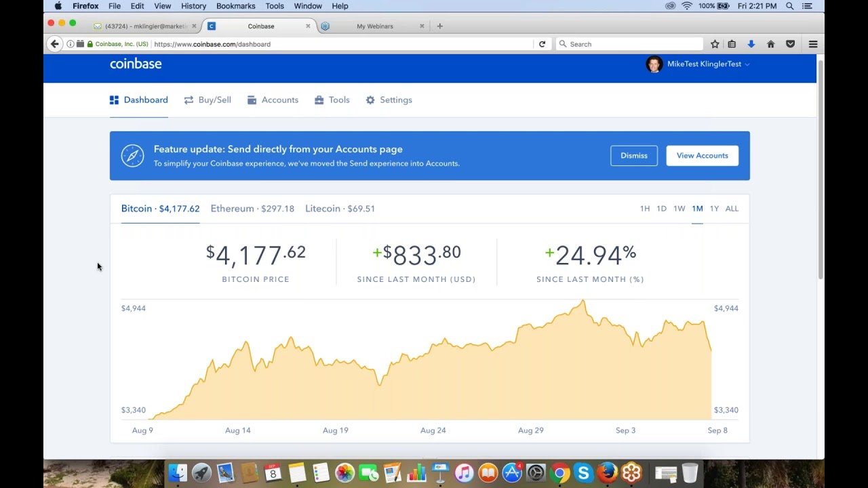Select the Ethereum $297.18 chart tab
Screen dimensions: 868x488
click(x=252, y=208)
